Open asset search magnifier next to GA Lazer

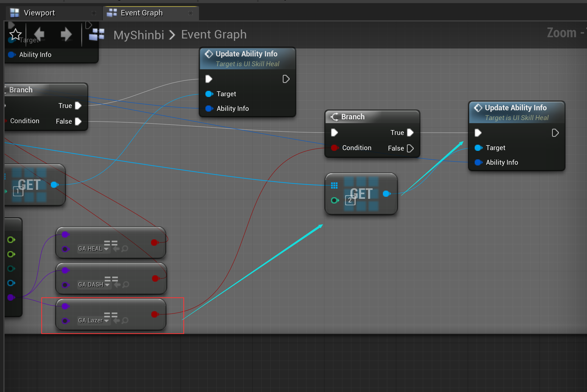pyautogui.click(x=125, y=320)
